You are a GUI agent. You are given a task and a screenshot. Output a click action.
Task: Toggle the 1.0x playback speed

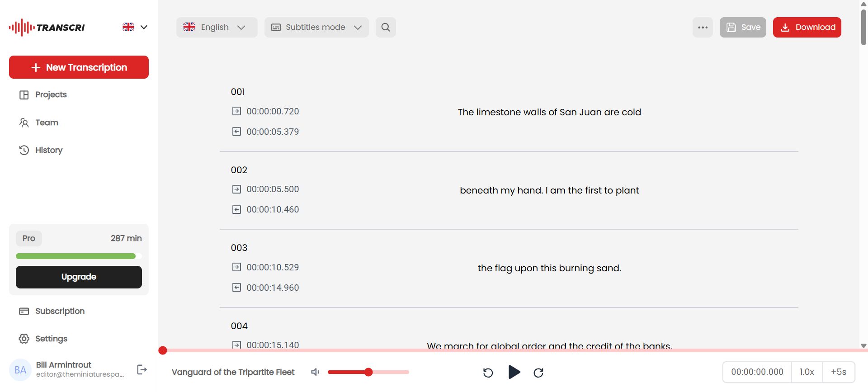pos(807,372)
